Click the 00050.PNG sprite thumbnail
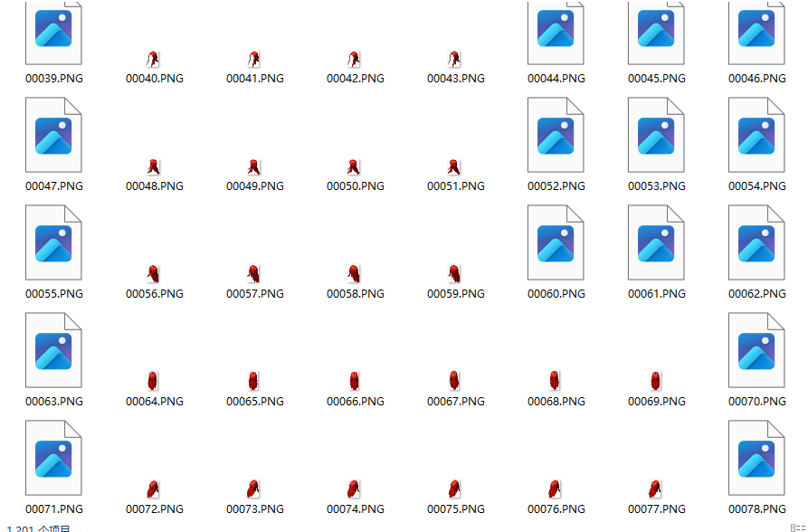 (x=355, y=167)
